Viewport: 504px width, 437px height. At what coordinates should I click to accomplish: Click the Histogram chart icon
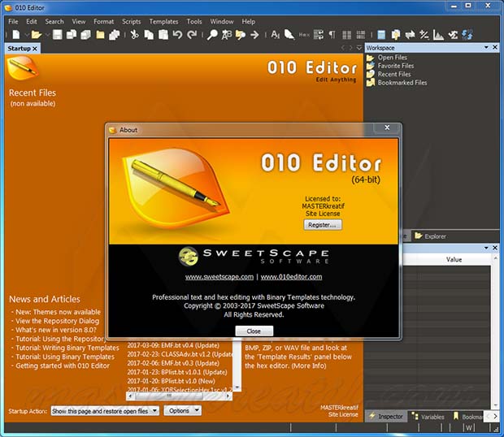(x=438, y=34)
